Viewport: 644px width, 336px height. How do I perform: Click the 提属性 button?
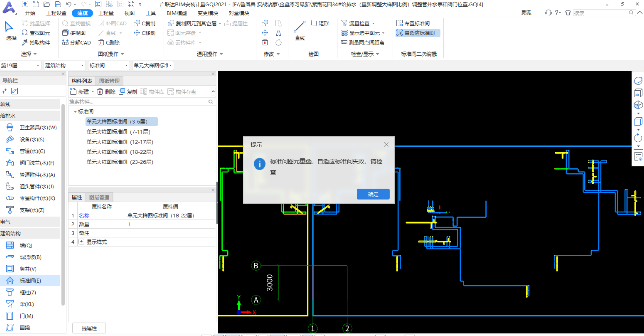pos(89,328)
